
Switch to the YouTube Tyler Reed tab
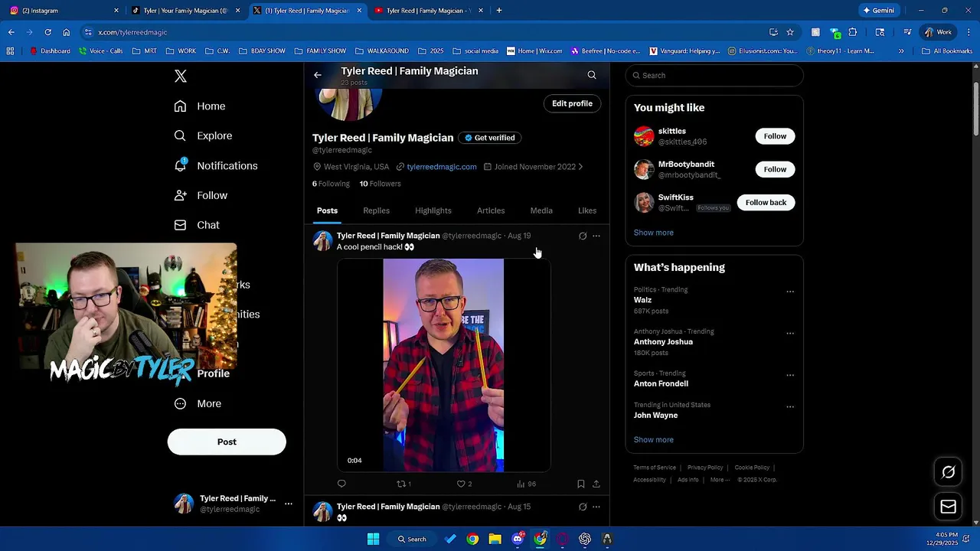(430, 11)
